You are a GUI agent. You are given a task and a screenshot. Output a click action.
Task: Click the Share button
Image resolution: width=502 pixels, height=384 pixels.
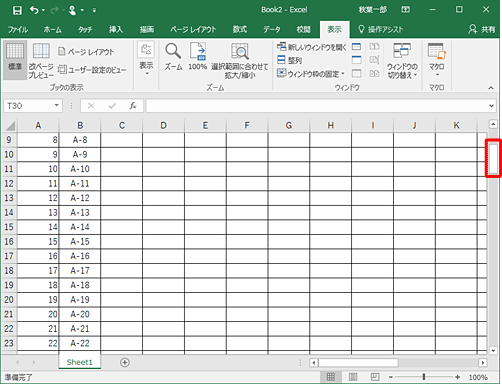(x=482, y=29)
